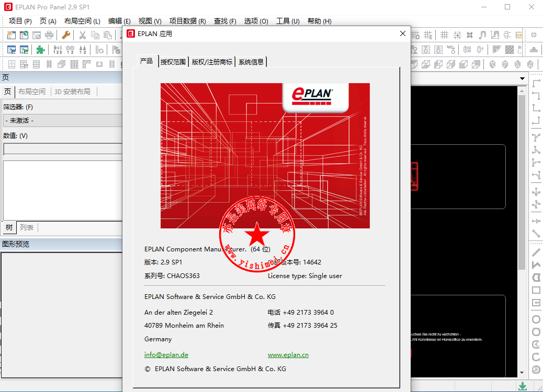Click the open project icon with green arrow

24,35
